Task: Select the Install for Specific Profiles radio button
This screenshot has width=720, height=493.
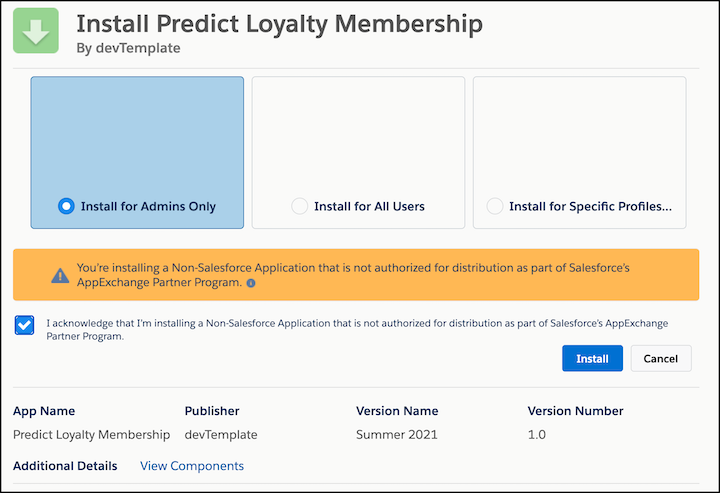Action: pos(495,206)
